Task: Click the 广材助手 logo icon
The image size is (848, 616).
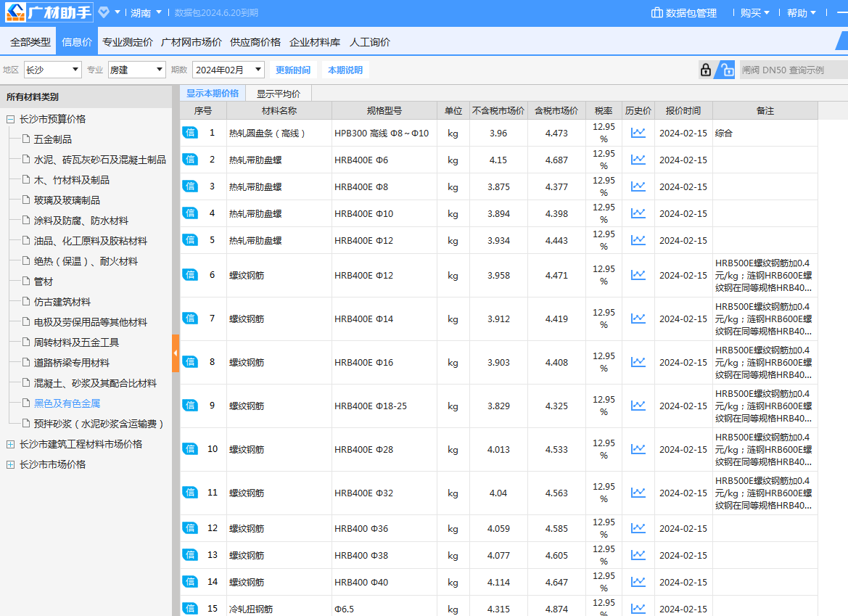Action: (15, 12)
